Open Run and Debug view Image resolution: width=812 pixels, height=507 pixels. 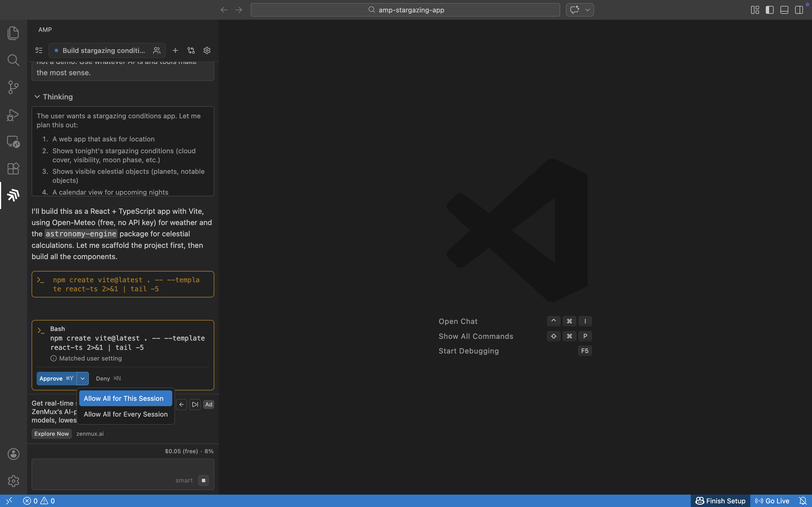13,115
